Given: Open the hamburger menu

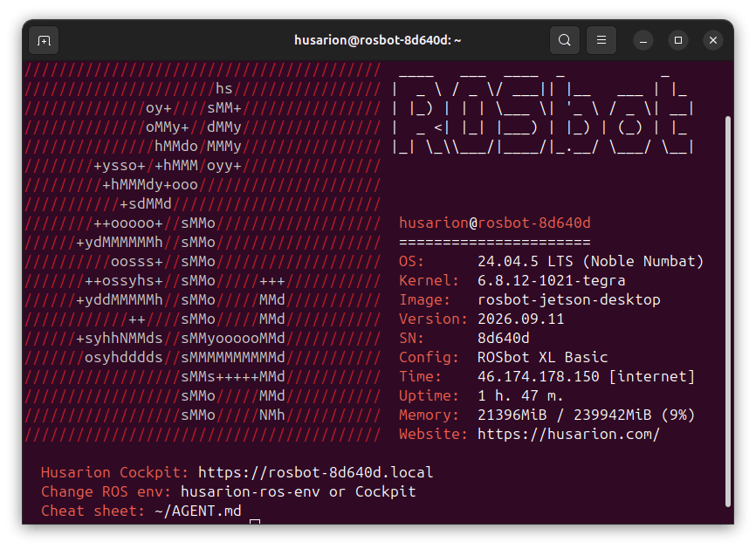Looking at the screenshot, I should [x=601, y=40].
